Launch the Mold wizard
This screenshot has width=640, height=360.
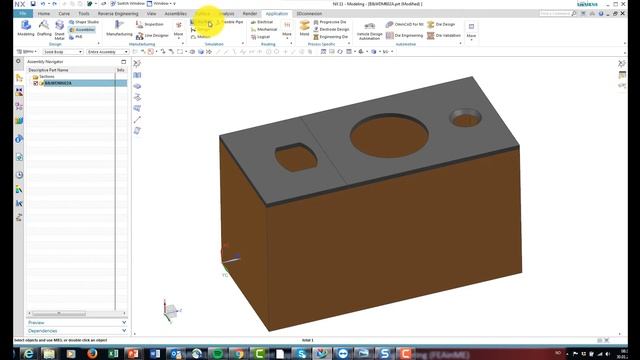pyautogui.click(x=304, y=29)
